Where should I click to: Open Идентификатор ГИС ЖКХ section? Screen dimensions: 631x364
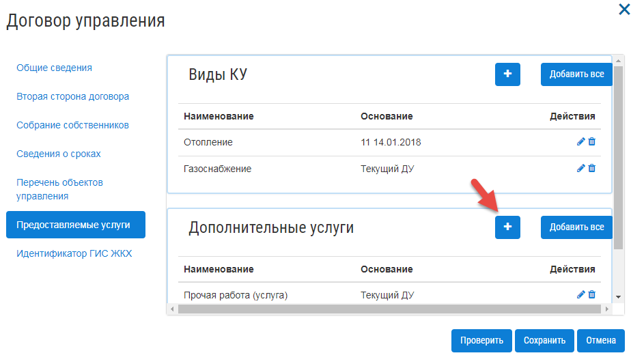pos(74,253)
